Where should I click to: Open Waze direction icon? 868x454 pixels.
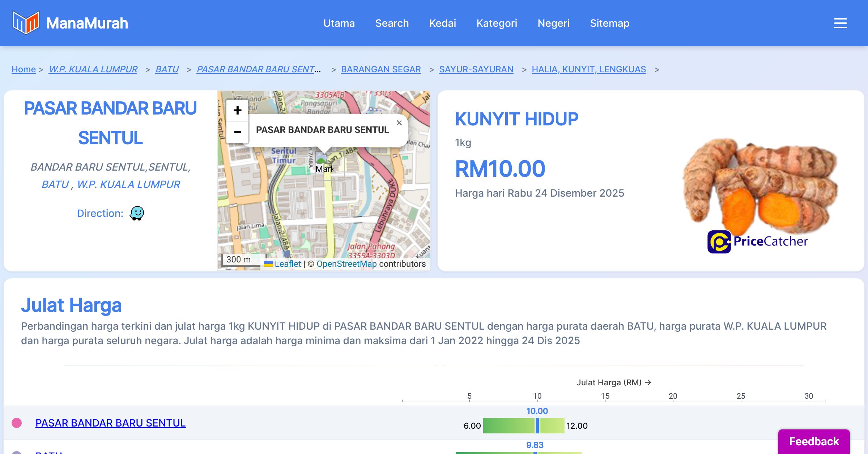click(x=137, y=213)
